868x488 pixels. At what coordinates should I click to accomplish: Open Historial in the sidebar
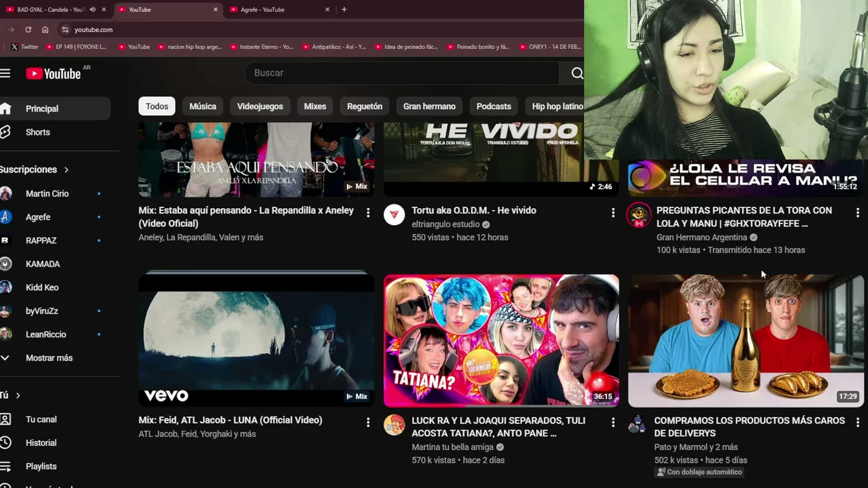55,443
